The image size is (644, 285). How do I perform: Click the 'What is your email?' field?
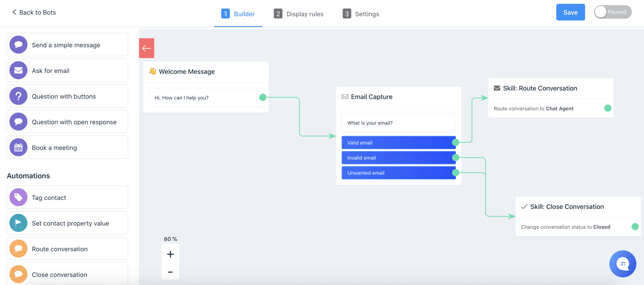[x=398, y=123]
